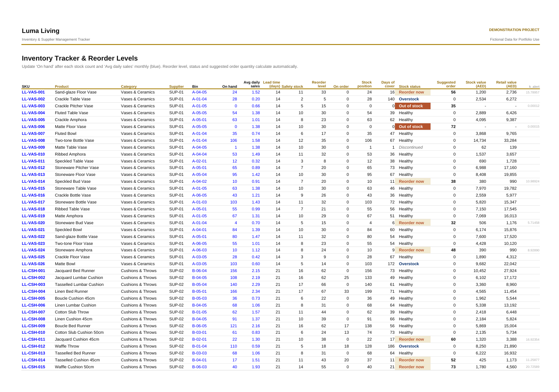Click the Luma Living title
The width and height of the screenshot is (559, 392).
coord(41,31)
